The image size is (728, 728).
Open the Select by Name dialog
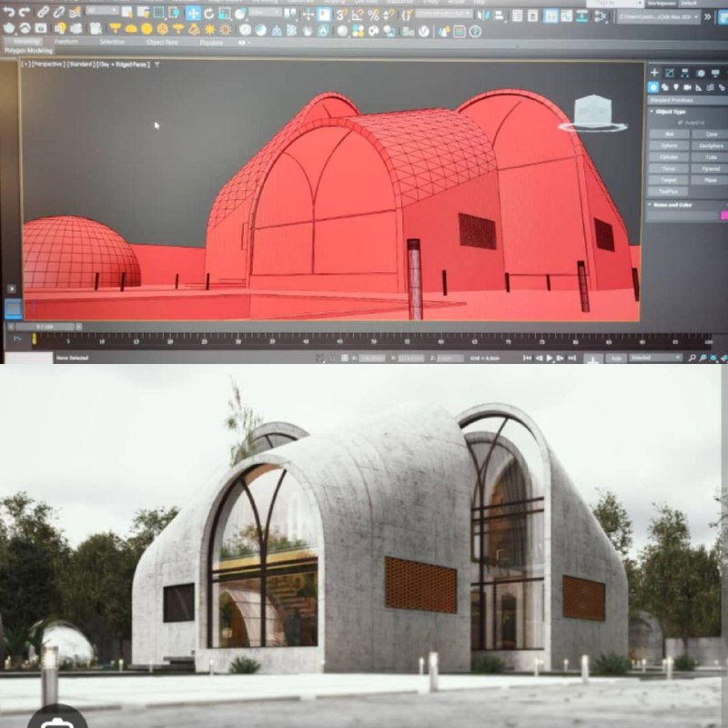142,13
